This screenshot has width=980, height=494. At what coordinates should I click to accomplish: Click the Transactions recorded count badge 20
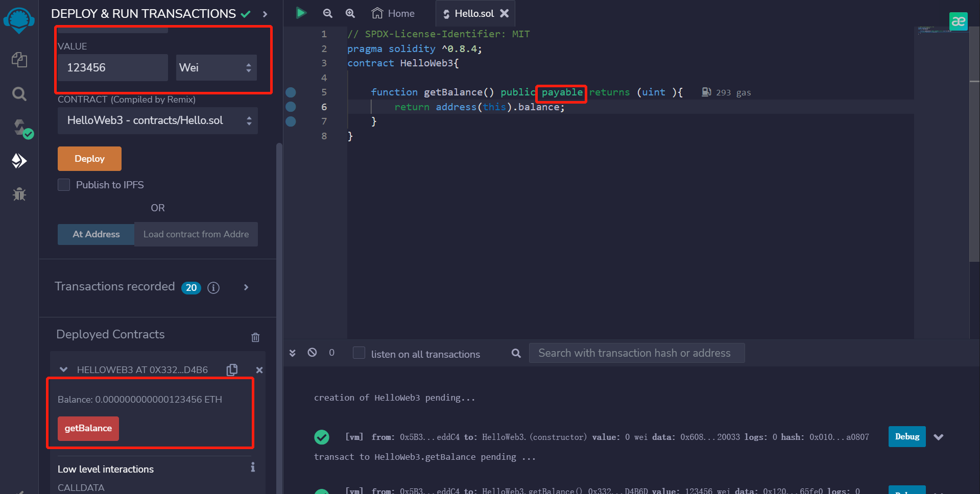click(x=191, y=288)
